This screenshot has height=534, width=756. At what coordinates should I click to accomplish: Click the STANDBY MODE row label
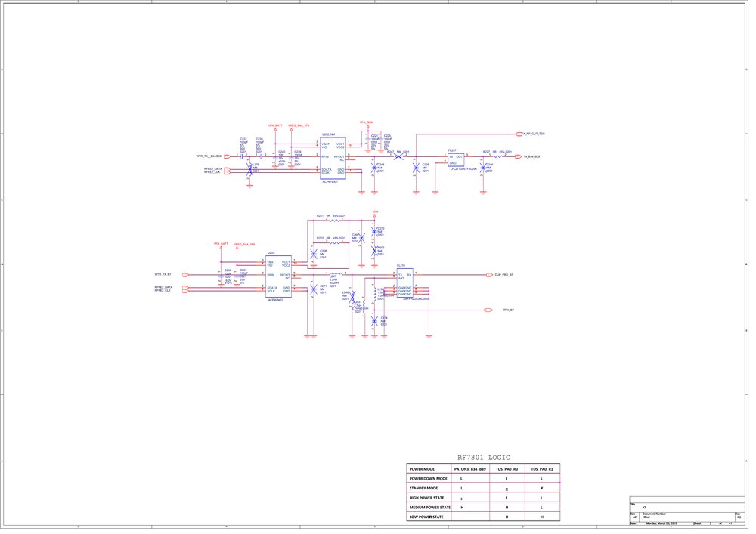424,488
